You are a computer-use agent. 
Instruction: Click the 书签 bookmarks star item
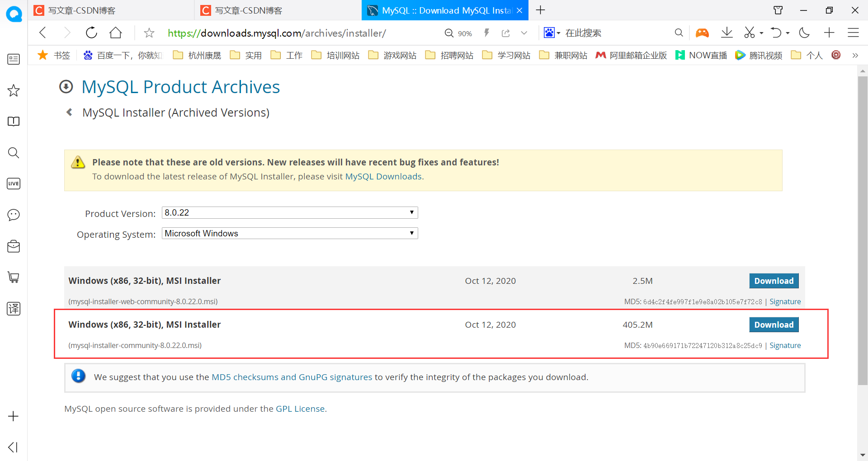[54, 55]
